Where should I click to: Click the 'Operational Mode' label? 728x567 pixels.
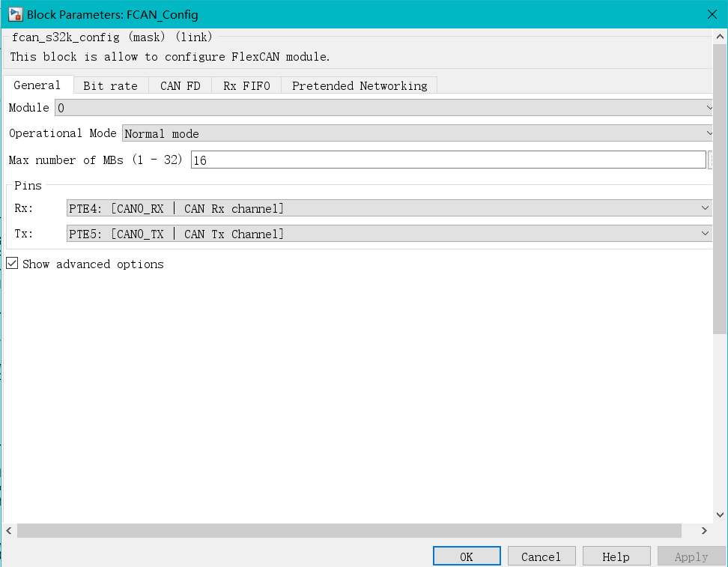[63, 133]
